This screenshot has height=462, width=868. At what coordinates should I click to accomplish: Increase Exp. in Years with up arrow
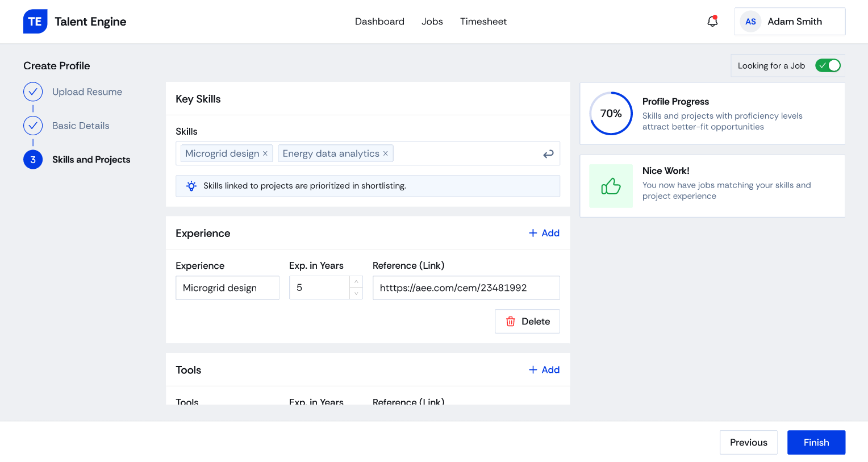(356, 282)
